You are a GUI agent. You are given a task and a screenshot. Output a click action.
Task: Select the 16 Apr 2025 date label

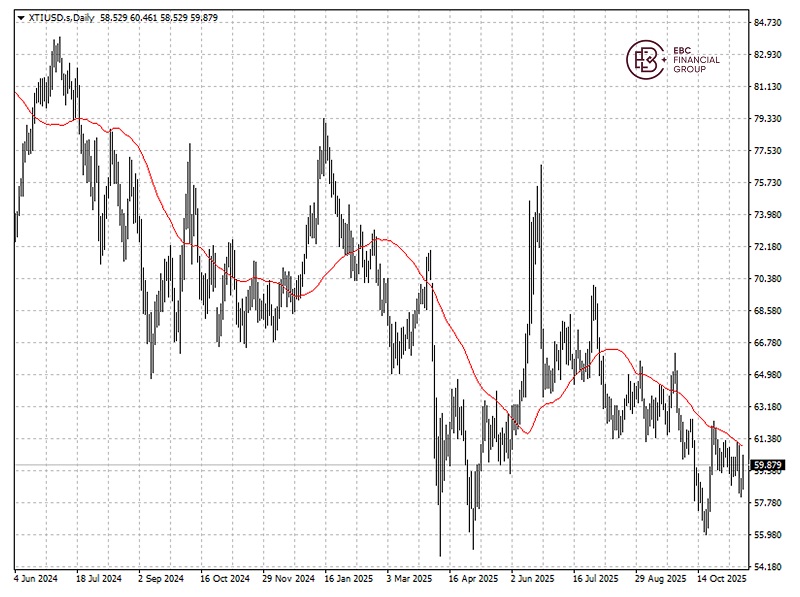(473, 578)
